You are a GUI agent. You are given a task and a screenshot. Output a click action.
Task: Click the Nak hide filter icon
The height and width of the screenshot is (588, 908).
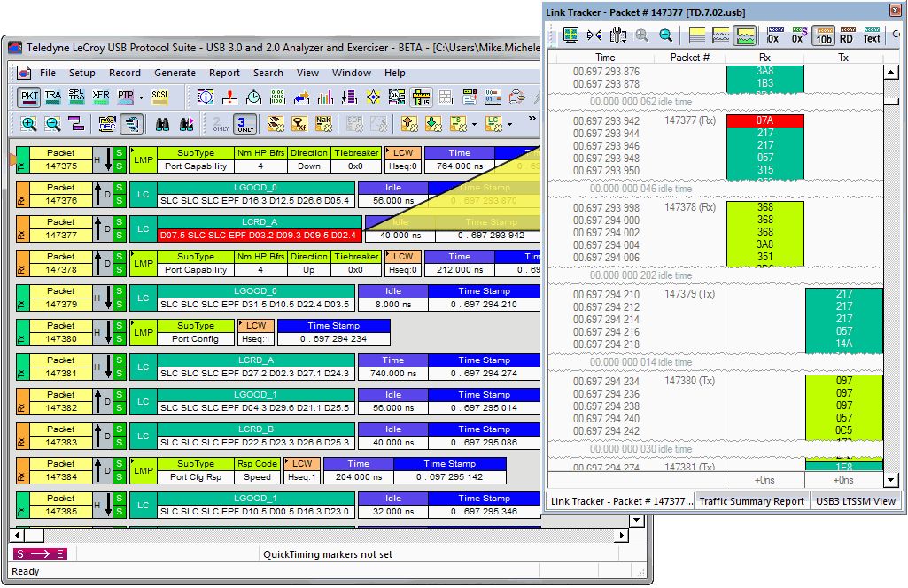click(324, 124)
